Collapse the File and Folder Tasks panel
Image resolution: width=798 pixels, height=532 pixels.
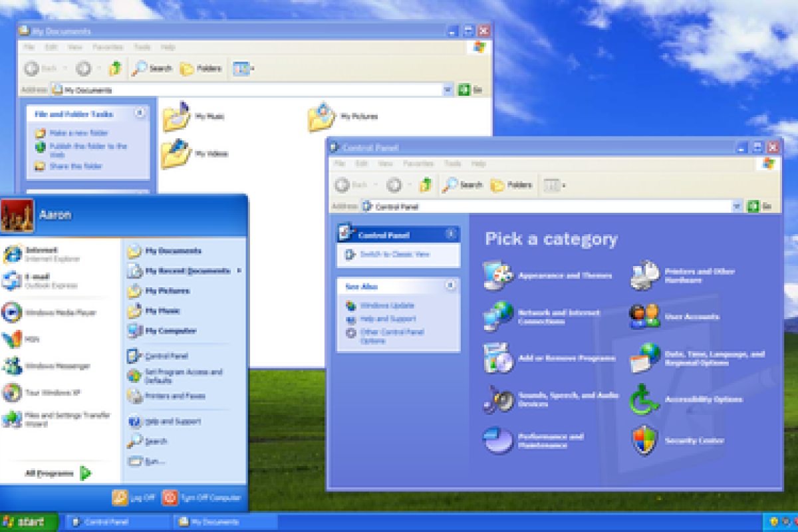pyautogui.click(x=140, y=114)
